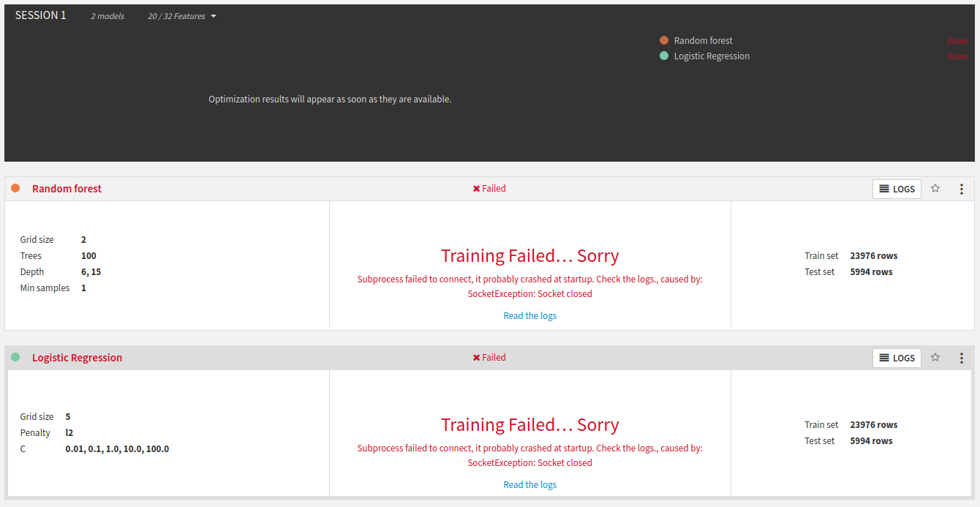Star the Logistic Regression model
Screen dimensions: 980x507
[935, 358]
